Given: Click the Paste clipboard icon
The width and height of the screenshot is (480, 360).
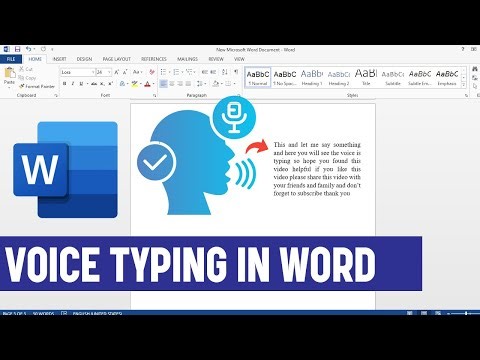Looking at the screenshot, I should [9, 72].
